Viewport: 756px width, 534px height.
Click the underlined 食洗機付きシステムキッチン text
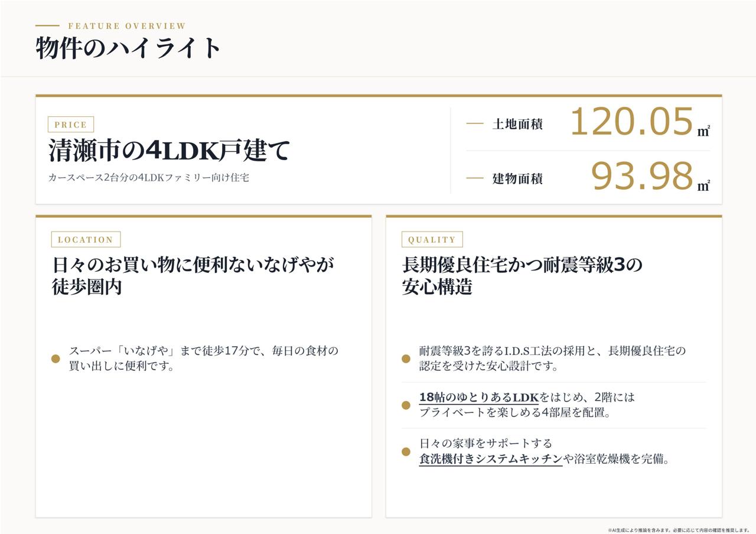click(x=491, y=459)
